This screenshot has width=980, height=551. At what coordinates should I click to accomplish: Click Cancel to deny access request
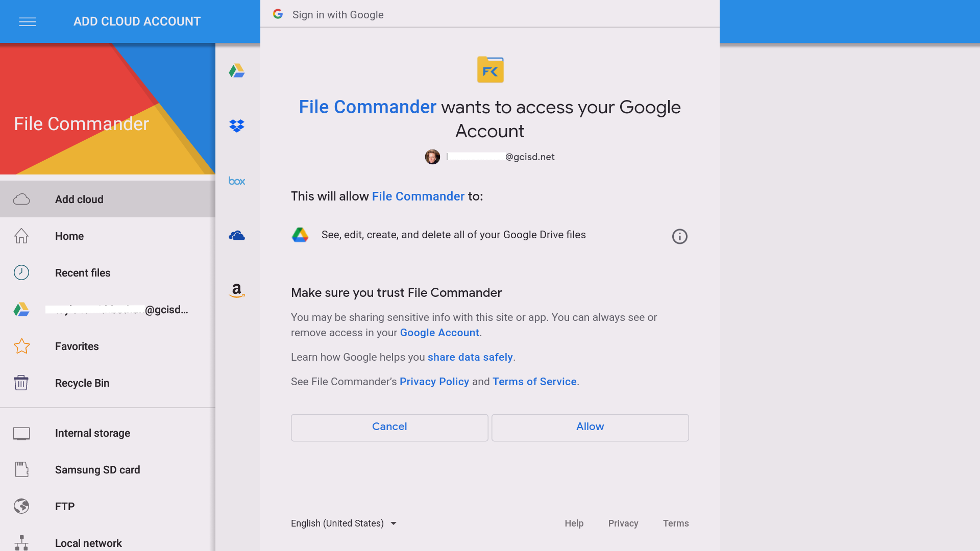click(x=390, y=427)
